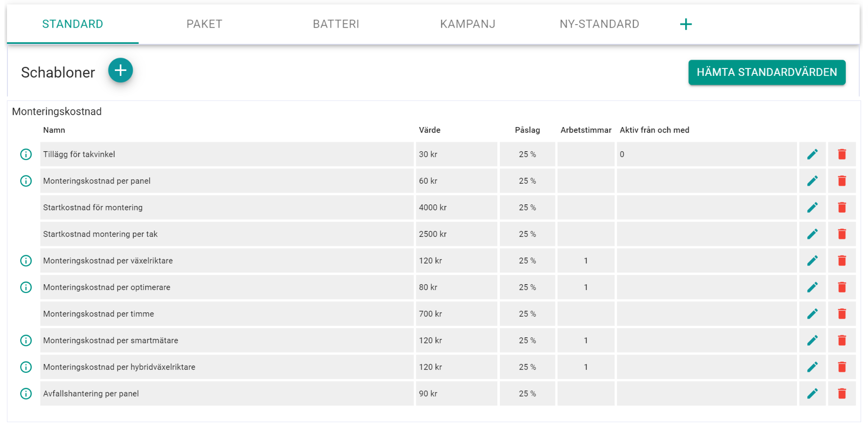
Task: Edit the Monteringskostnad per timme row
Action: 812,314
